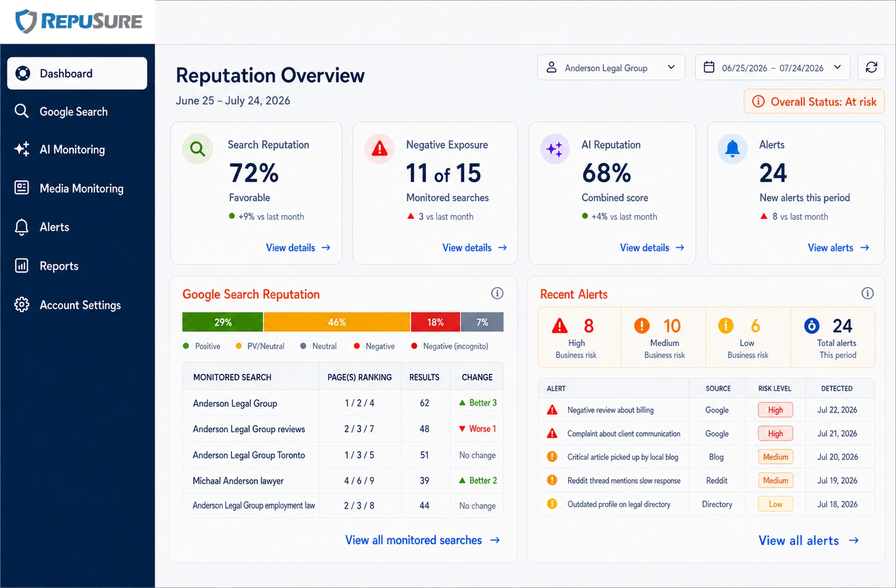Expand the Anderson Legal Group account dropdown
The height and width of the screenshot is (588, 896).
point(611,68)
